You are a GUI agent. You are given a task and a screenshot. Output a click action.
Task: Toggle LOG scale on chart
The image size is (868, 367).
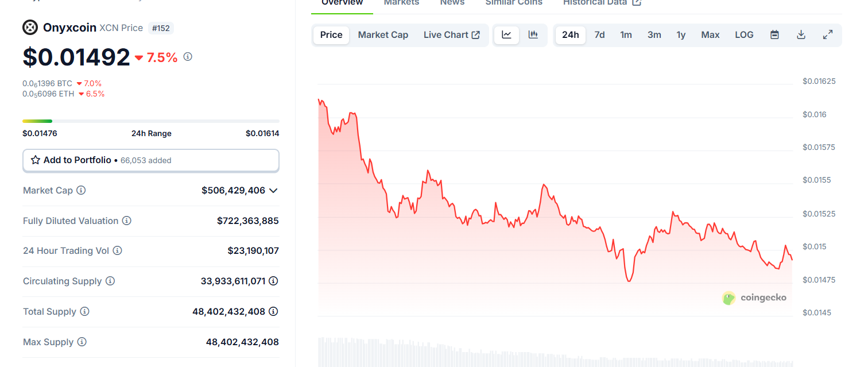click(744, 35)
